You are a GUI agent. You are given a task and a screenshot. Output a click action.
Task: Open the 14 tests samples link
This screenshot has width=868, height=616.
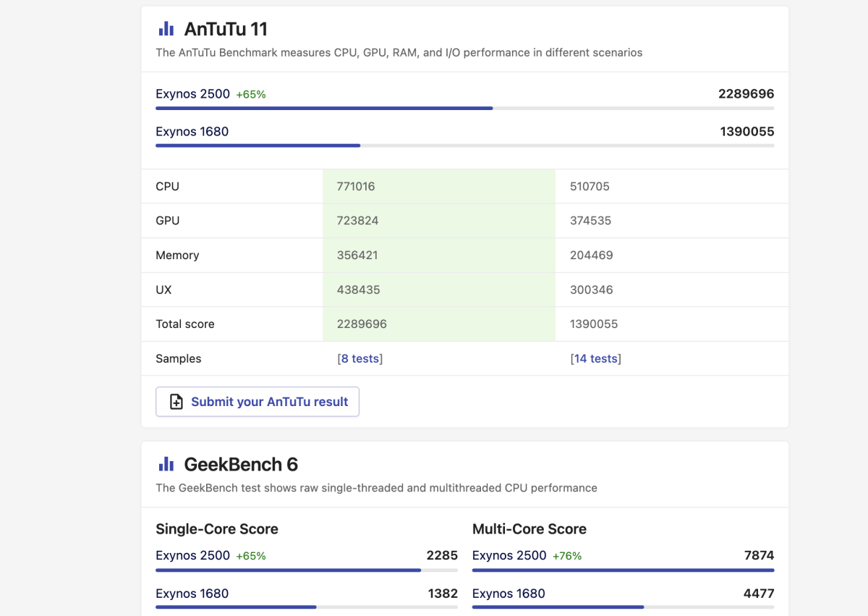[596, 358]
